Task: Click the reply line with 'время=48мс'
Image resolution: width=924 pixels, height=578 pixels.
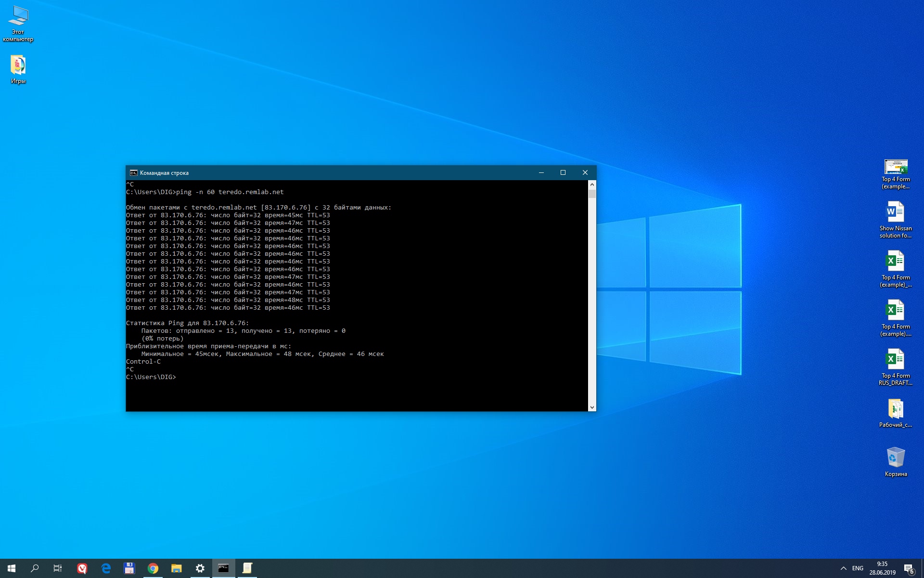Action: [x=228, y=300]
